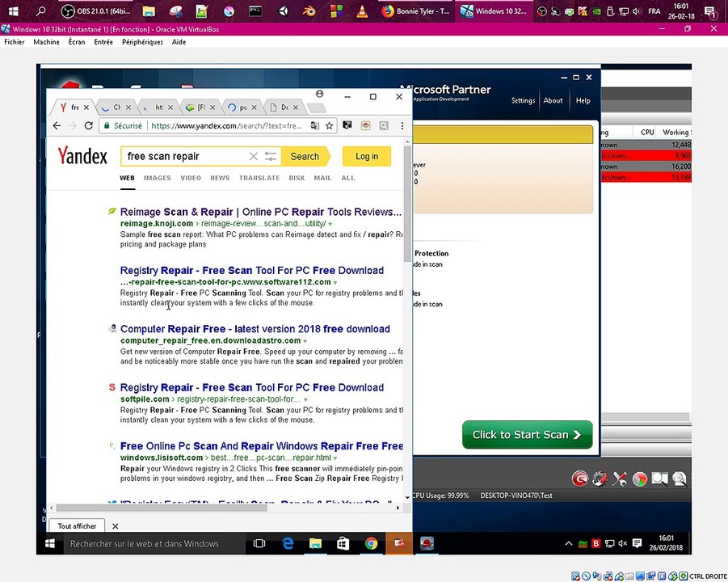Open Computer Repair Free latest version link
The image size is (728, 582).
(255, 329)
